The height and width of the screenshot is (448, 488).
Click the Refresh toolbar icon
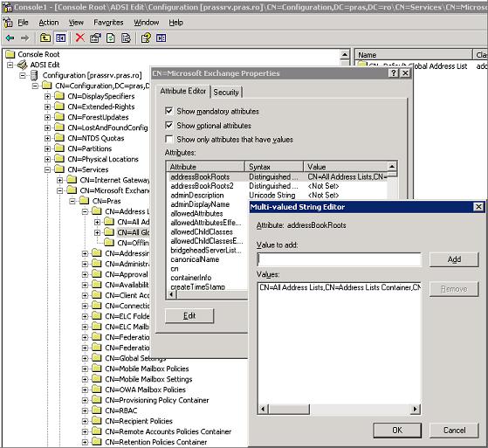111,38
